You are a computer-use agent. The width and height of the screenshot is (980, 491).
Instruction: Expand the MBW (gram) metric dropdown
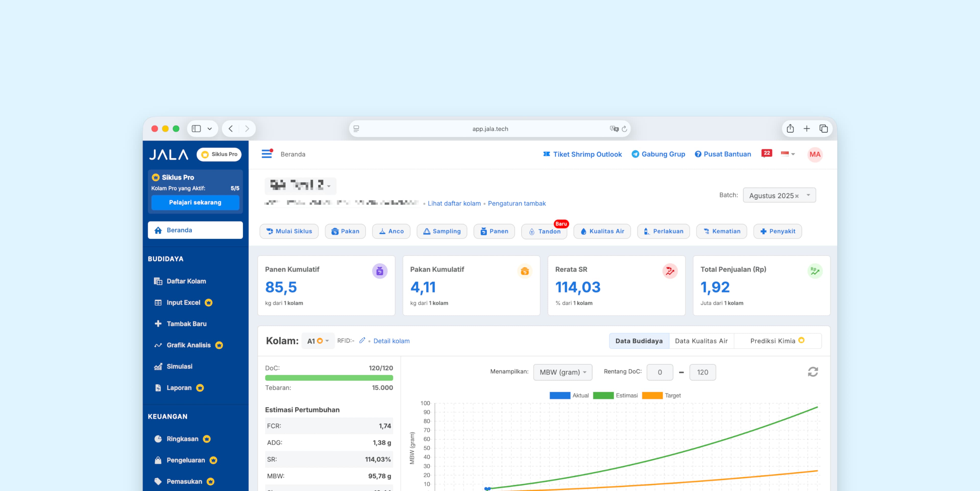click(563, 372)
